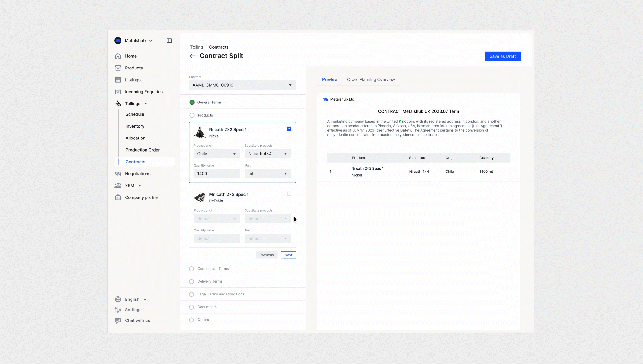Click the Quantity value field containing 1400
Viewport: 643px width, 364px height.
pyautogui.click(x=216, y=173)
